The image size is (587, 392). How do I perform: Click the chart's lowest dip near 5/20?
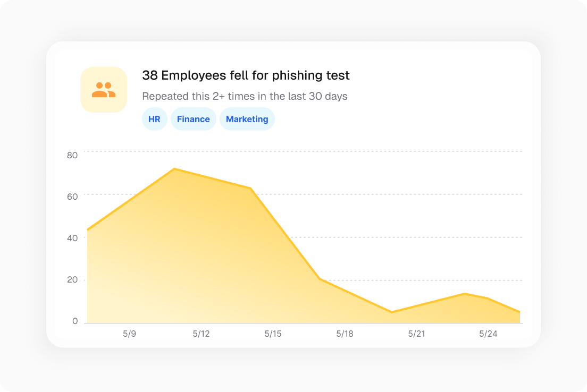pos(391,312)
